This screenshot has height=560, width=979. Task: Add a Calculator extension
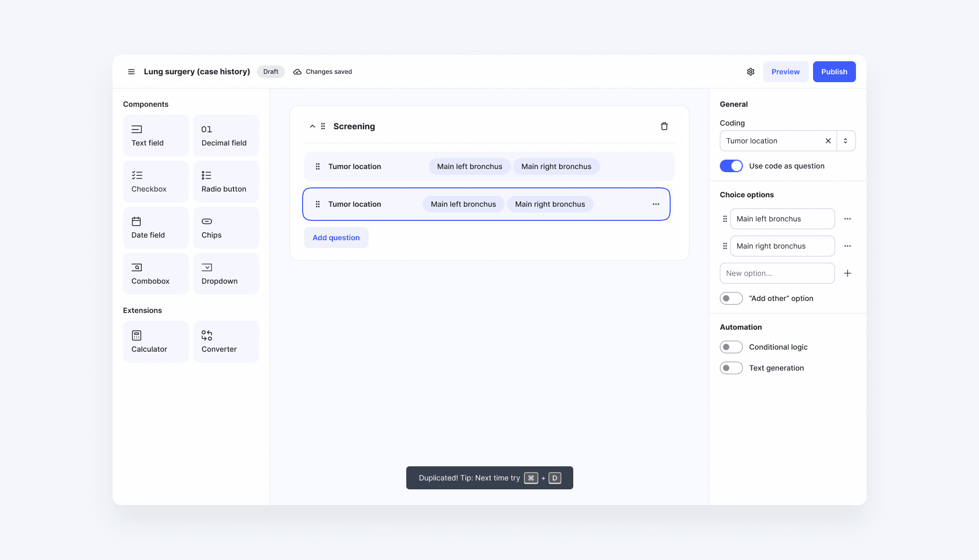(156, 342)
